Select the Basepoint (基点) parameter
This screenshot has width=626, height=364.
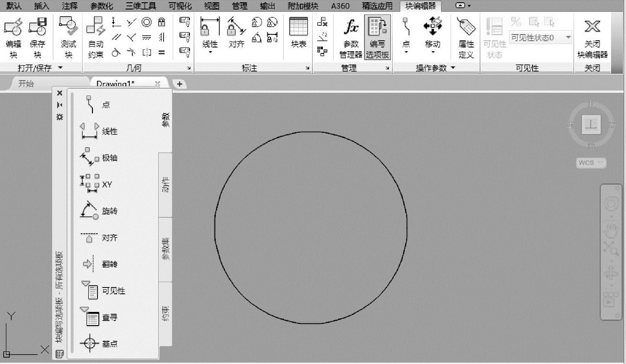coord(98,344)
